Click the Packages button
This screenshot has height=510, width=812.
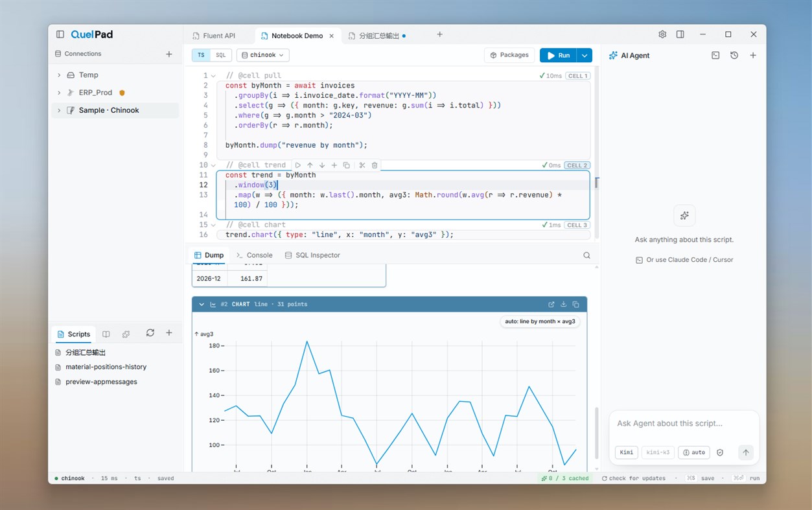click(x=509, y=55)
